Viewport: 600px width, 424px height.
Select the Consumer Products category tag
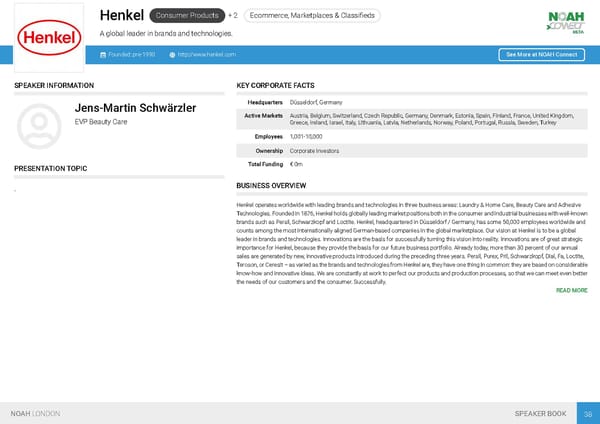coord(185,16)
